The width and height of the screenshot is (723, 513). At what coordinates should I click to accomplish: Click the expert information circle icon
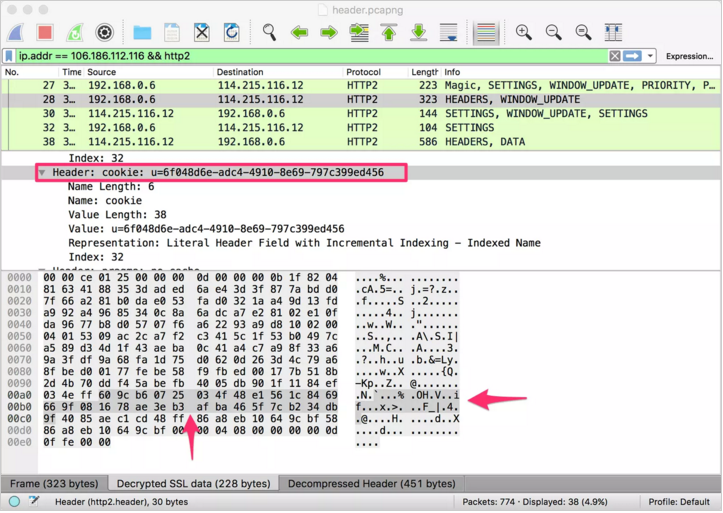tap(14, 502)
